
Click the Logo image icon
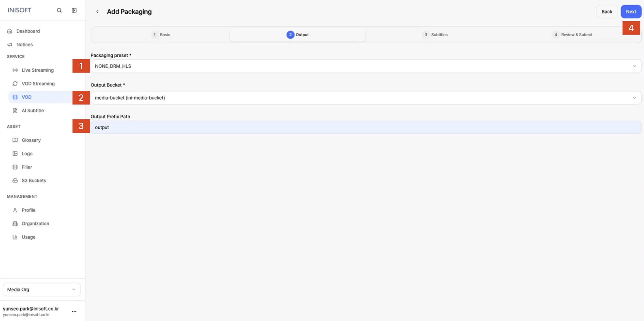(x=15, y=153)
